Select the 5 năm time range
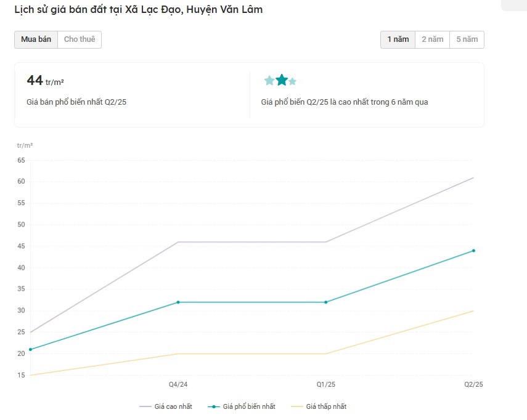 (467, 39)
